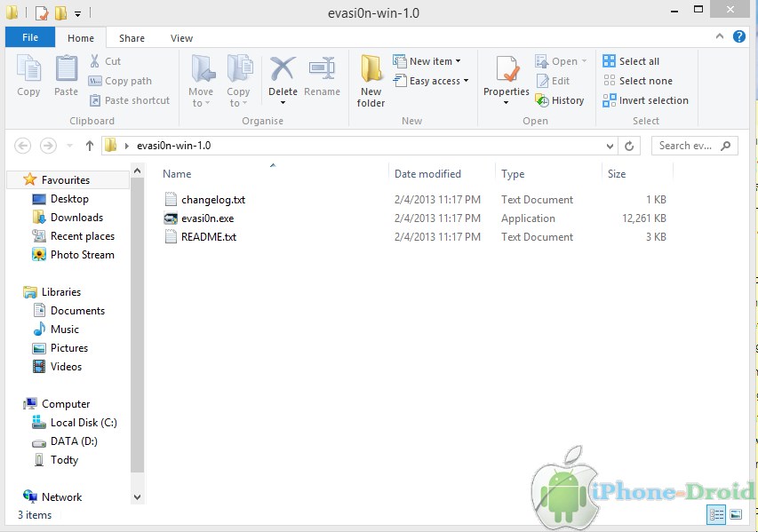Screen dimensions: 758x532
Task: Go up one folder level arrow
Action: click(x=90, y=146)
